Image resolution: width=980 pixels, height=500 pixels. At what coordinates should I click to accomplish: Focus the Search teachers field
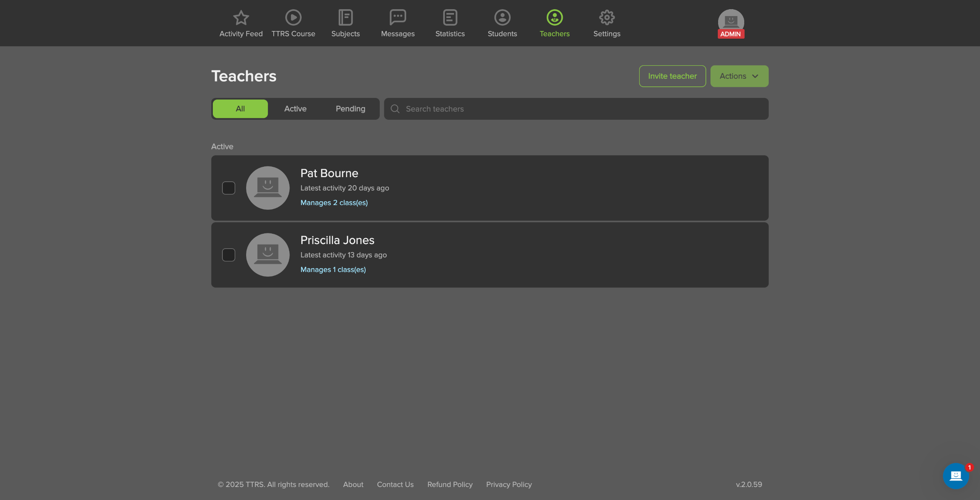tap(582, 109)
